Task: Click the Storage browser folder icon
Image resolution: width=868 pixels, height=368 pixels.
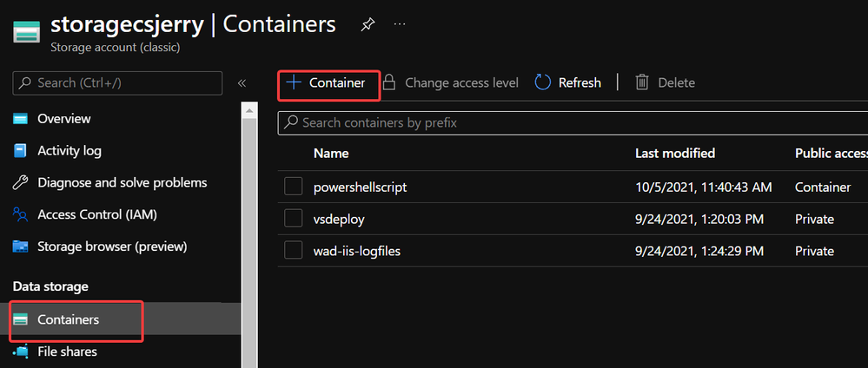Action: pyautogui.click(x=21, y=246)
